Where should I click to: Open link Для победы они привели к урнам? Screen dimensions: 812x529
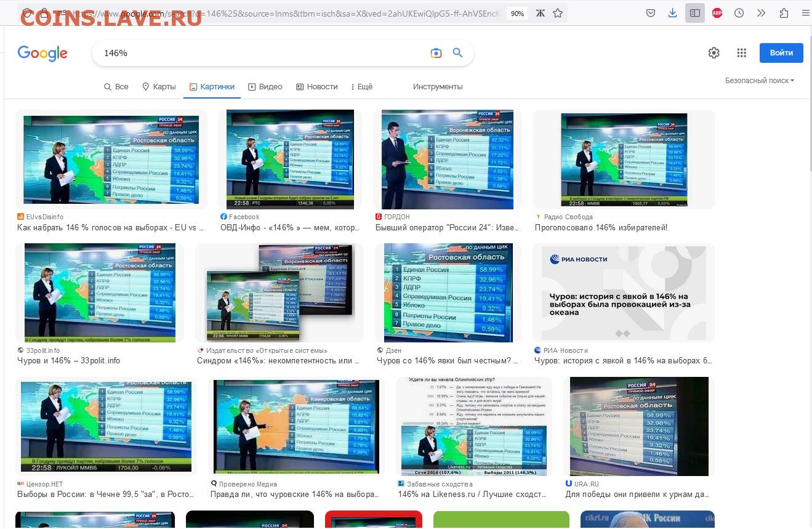click(638, 495)
